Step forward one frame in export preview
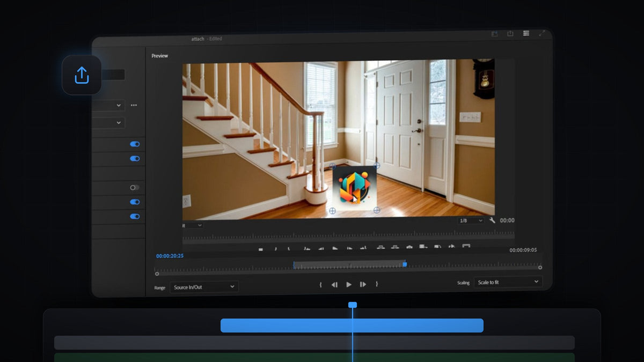The width and height of the screenshot is (644, 362). click(363, 285)
